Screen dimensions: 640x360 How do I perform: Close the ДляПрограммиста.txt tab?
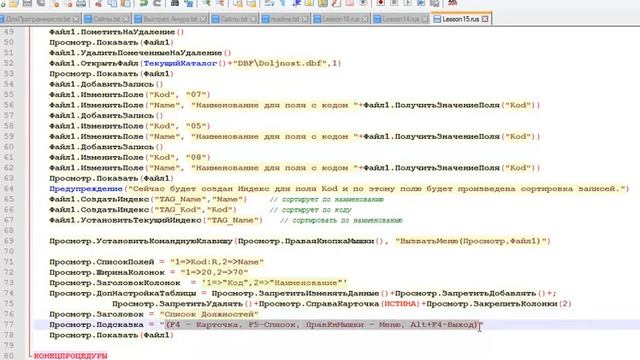(76, 19)
